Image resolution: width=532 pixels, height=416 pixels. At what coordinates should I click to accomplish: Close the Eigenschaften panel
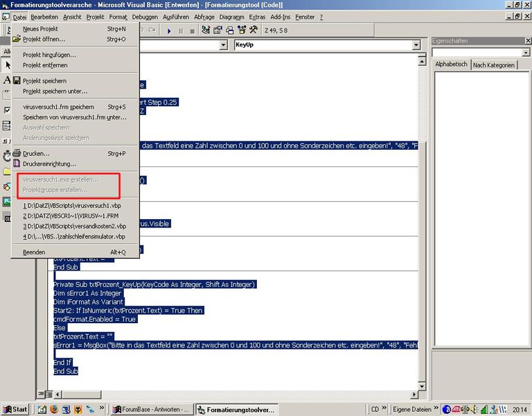point(528,41)
